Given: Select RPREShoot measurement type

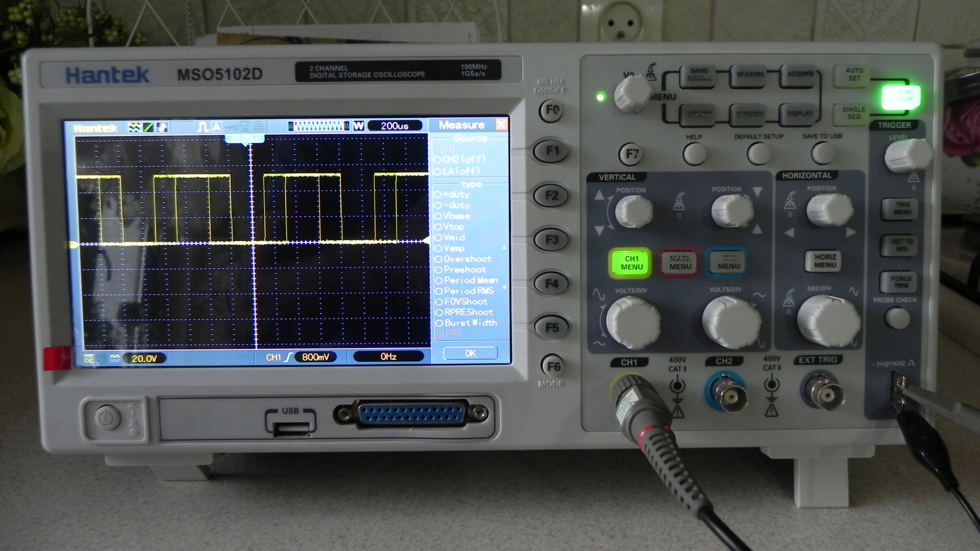Looking at the screenshot, I should (x=464, y=312).
